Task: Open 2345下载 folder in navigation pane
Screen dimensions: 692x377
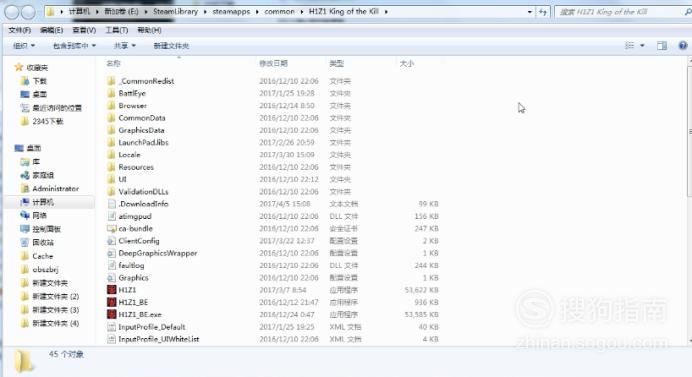Action: point(48,121)
